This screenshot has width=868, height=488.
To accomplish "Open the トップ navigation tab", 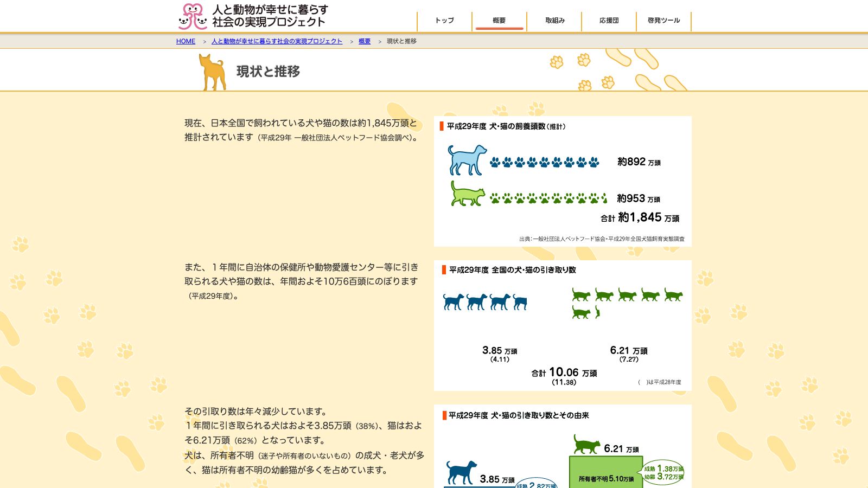I will (444, 21).
